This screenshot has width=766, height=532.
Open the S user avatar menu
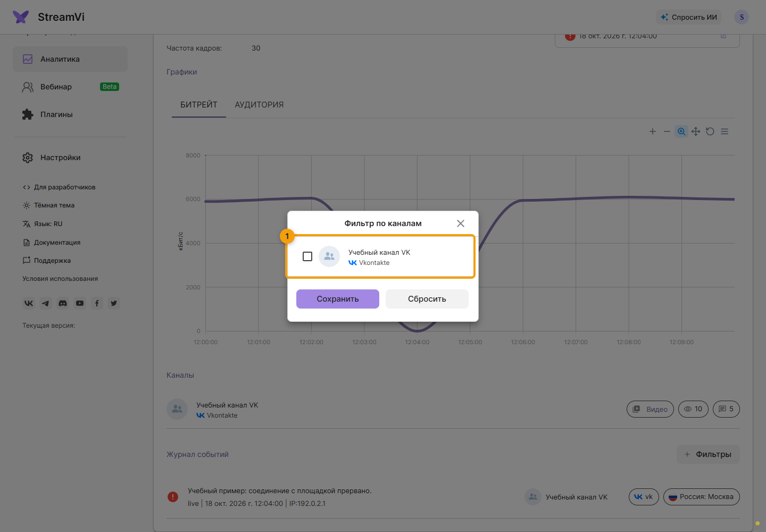click(x=742, y=17)
